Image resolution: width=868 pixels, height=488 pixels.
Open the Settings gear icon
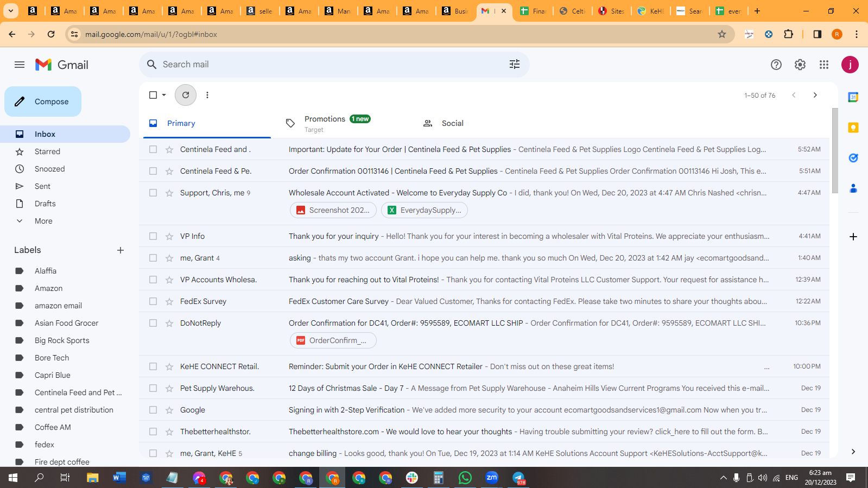click(800, 65)
